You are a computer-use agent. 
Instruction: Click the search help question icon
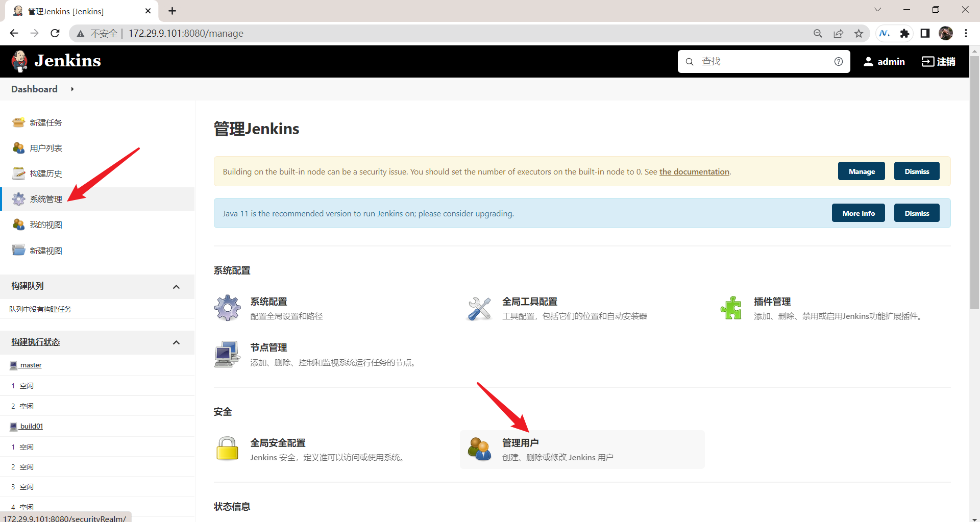(x=839, y=61)
